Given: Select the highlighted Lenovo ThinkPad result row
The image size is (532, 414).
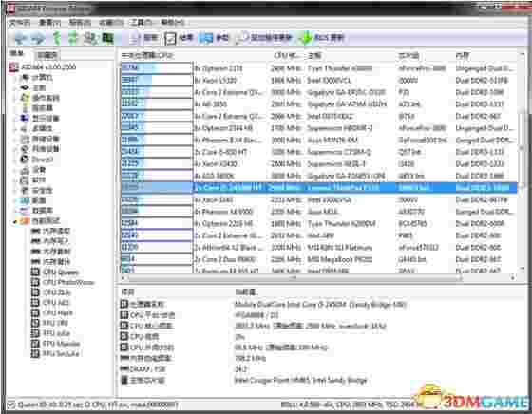Looking at the screenshot, I should tap(319, 187).
